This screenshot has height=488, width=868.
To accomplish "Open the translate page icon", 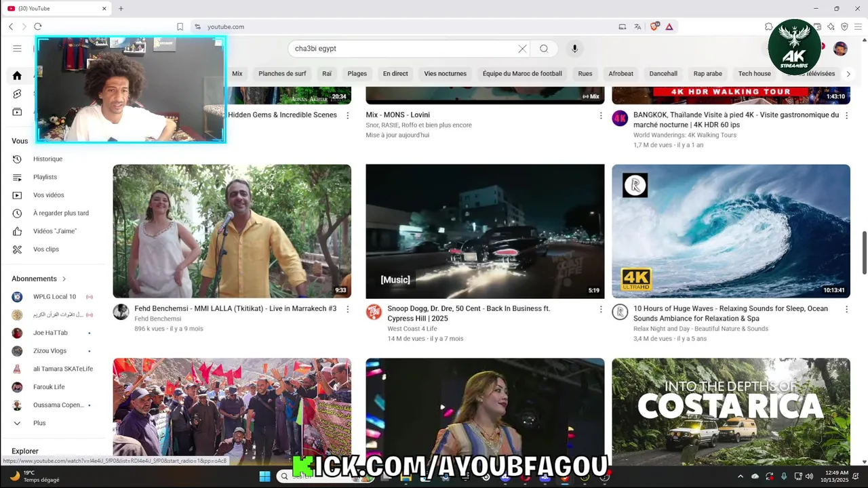I will coord(637,26).
